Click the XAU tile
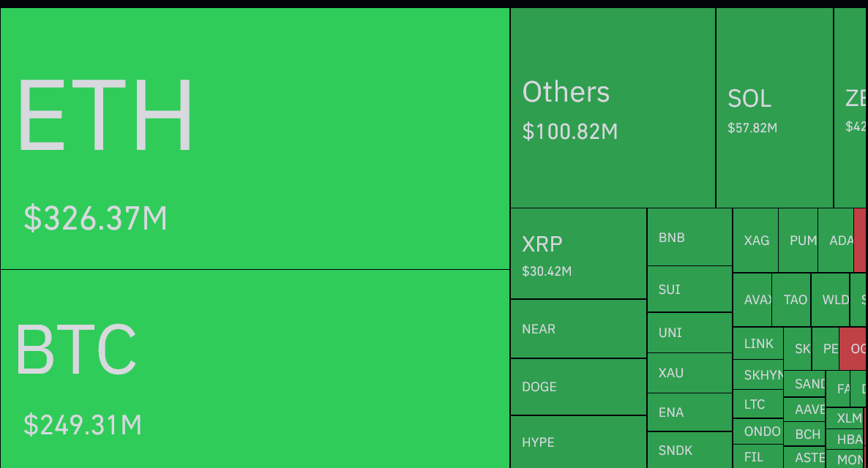The width and height of the screenshot is (868, 468). pos(689,373)
